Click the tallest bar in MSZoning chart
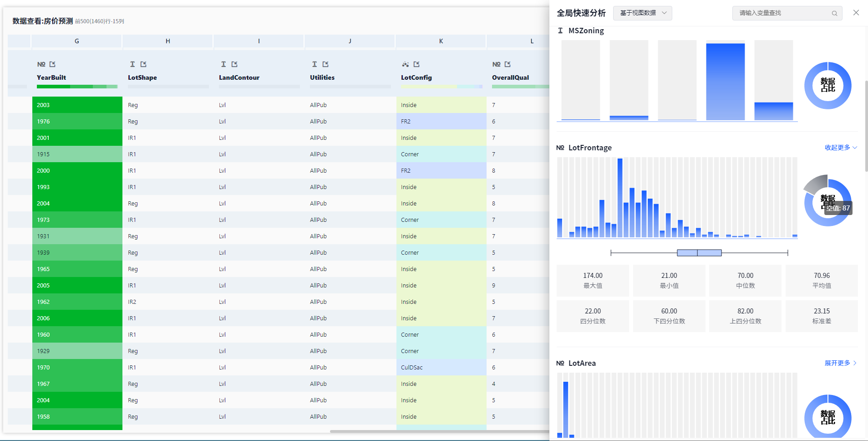 (x=725, y=82)
